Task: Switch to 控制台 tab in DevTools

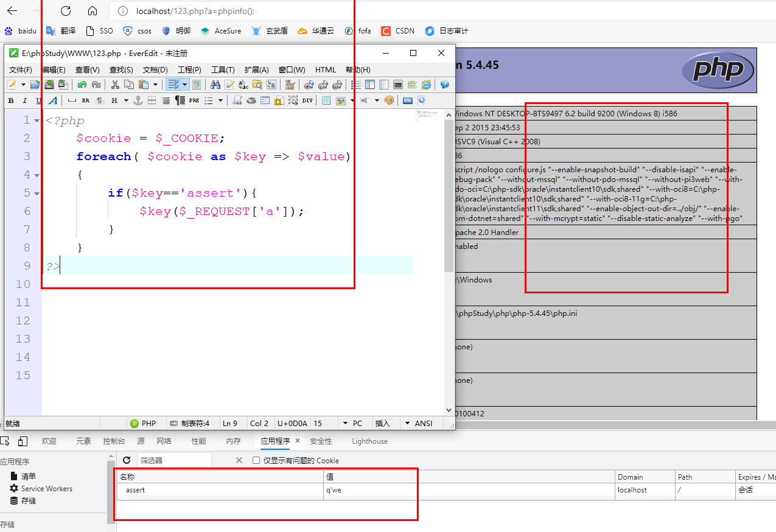Action: tap(114, 441)
